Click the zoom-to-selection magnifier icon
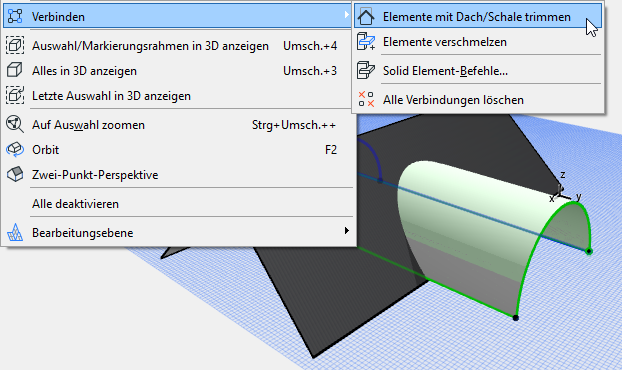Viewport: 622px width, 370px height. click(15, 124)
